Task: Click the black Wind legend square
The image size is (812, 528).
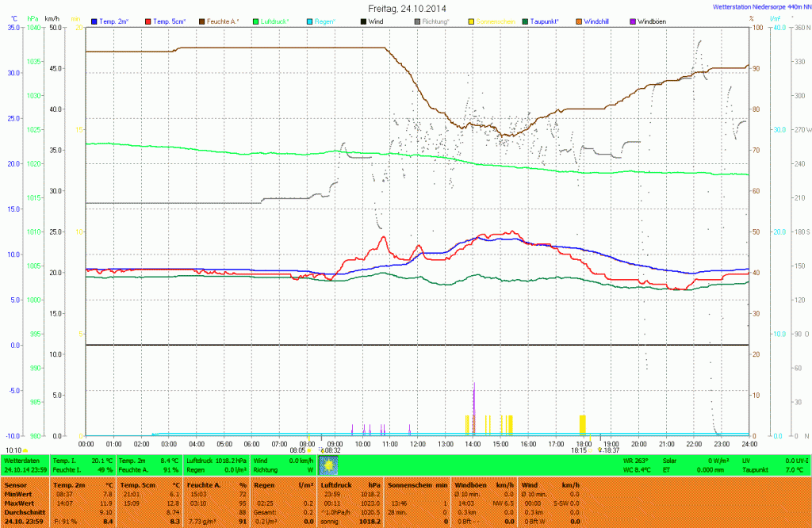Action: click(x=363, y=21)
